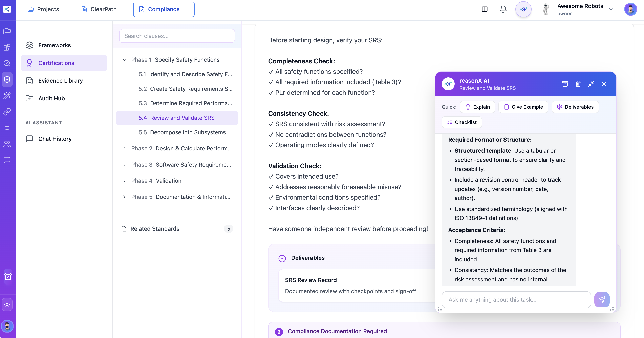Screen dimensions: 644x338
Task: Select clause 5.5 Decompose into Subsystems
Action: click(x=182, y=132)
